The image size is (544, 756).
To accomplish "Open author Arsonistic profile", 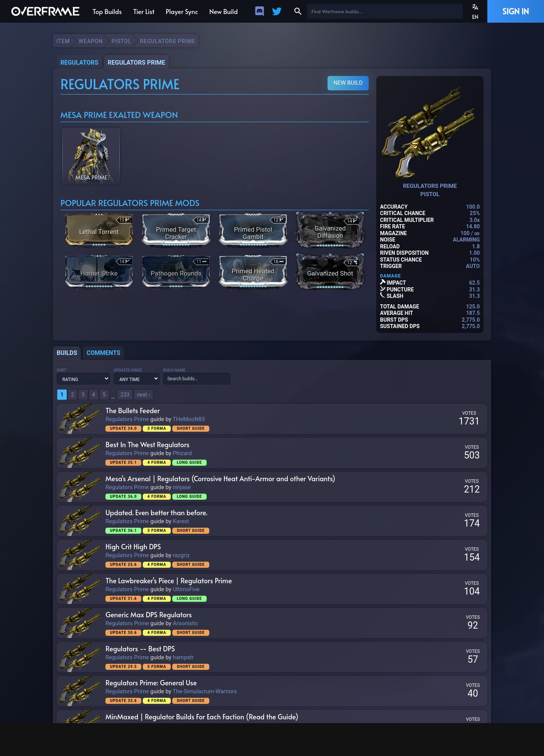I will 185,623.
